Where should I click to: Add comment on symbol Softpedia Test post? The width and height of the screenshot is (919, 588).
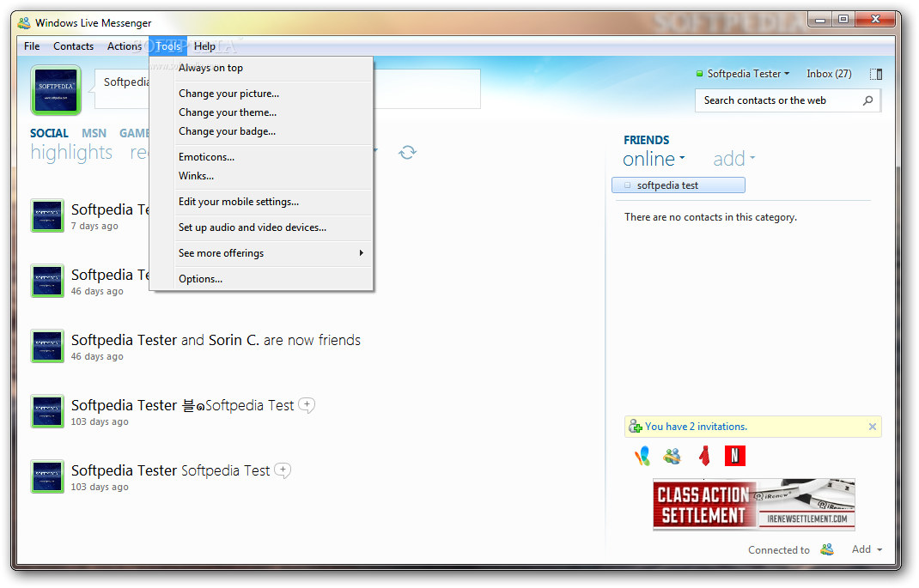[307, 404]
